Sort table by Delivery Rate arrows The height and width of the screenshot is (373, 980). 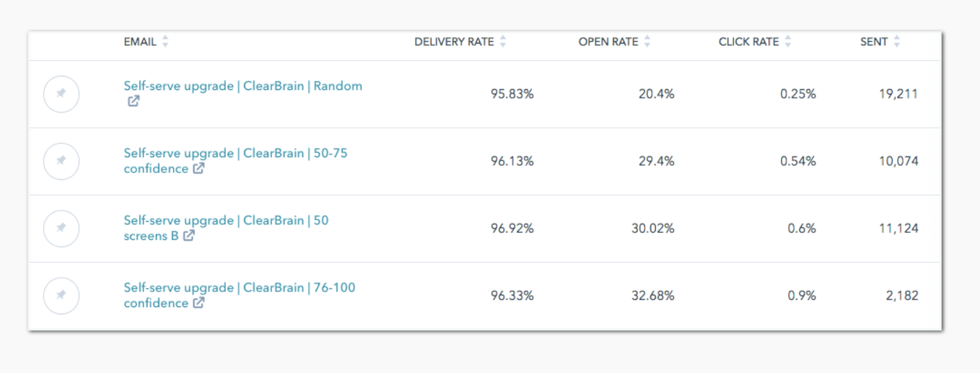tap(502, 42)
